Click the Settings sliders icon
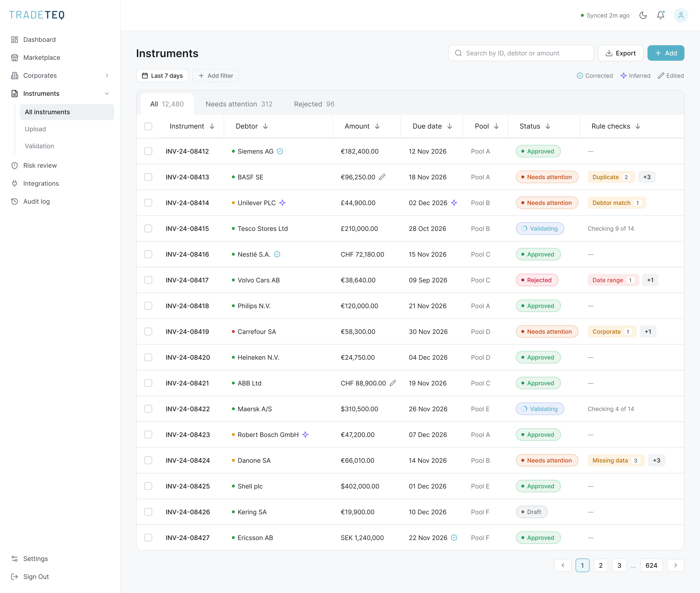Viewport: 700px width, 593px height. tap(14, 559)
